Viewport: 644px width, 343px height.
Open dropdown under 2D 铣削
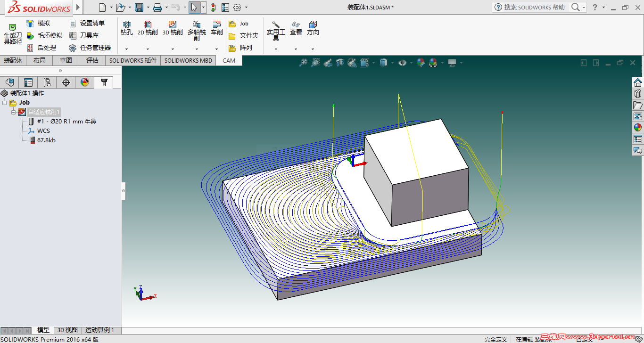click(x=148, y=49)
